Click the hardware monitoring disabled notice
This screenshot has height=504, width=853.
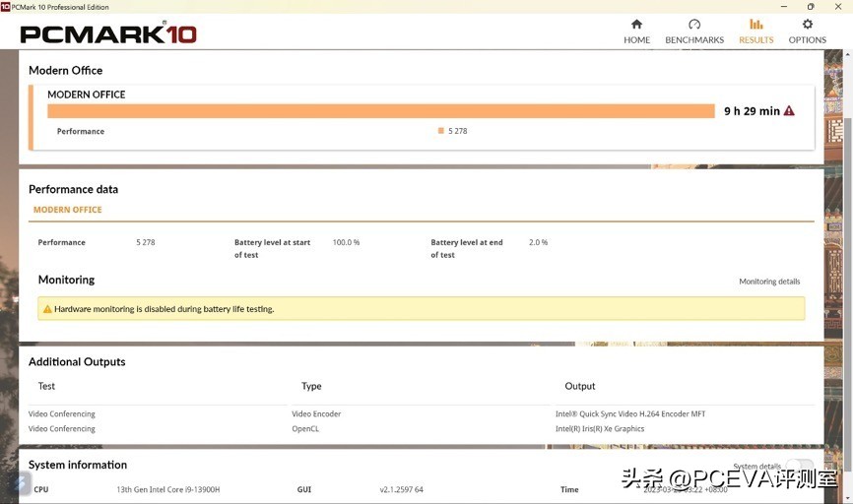pos(421,309)
